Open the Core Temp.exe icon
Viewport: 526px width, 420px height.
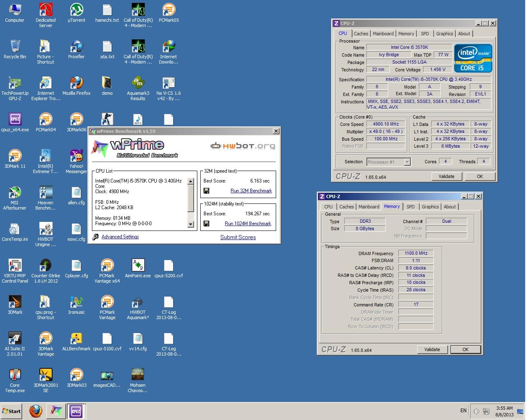(x=15, y=380)
